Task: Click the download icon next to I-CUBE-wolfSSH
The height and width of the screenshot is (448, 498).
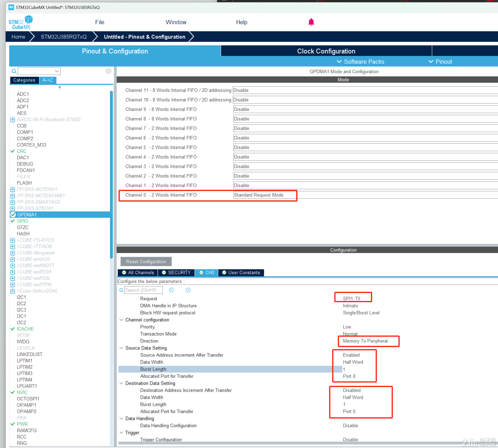Action: [x=12, y=272]
